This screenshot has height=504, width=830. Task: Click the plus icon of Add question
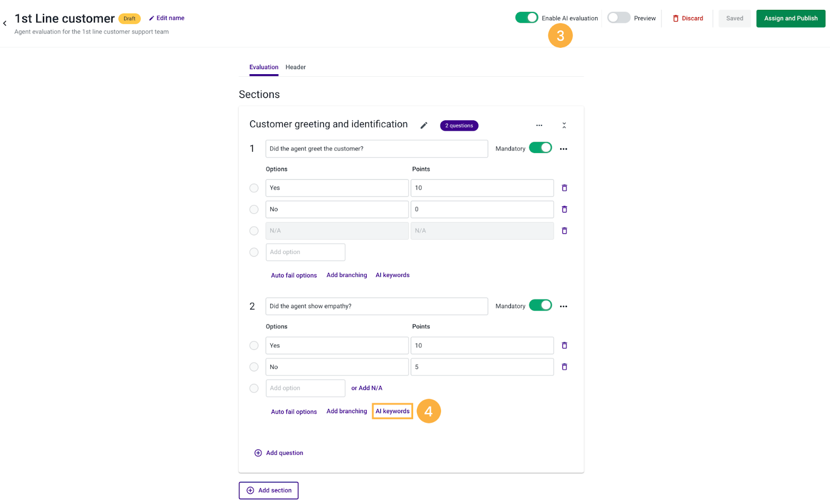pos(258,453)
